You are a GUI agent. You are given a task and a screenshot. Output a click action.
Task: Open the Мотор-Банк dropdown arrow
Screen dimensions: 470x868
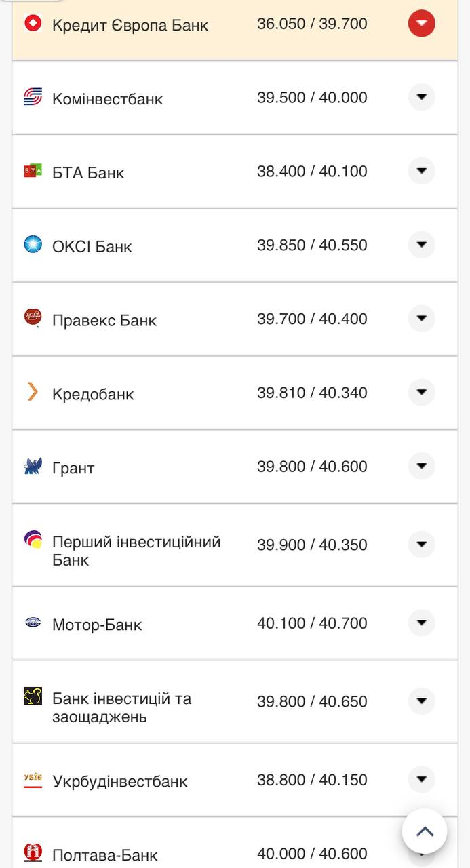(421, 623)
